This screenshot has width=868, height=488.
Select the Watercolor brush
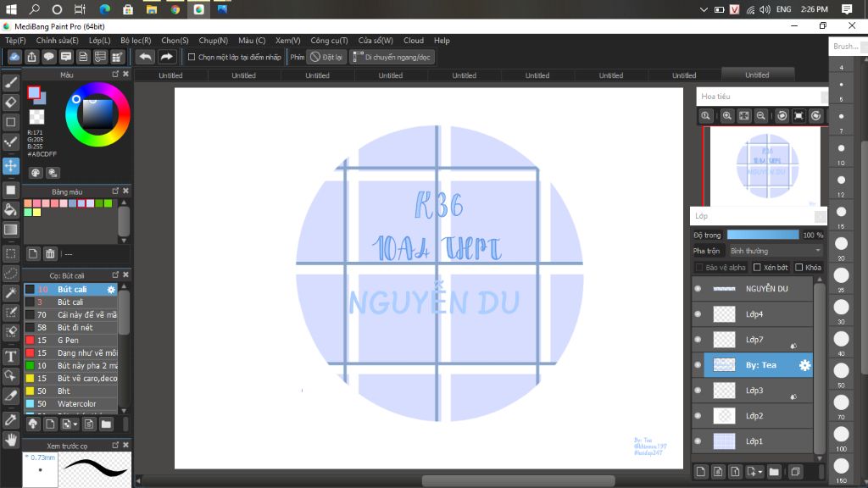[x=71, y=404]
